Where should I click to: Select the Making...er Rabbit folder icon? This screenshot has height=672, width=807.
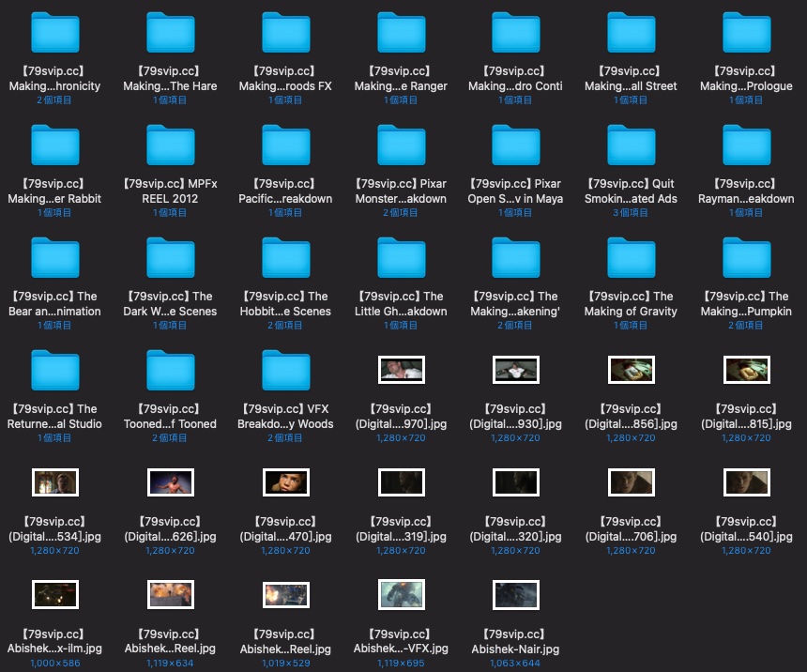tap(55, 145)
